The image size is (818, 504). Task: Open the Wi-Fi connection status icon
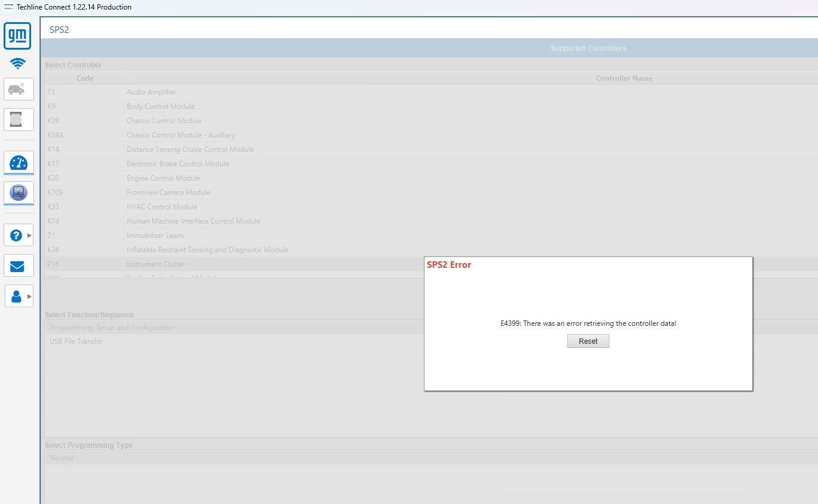pyautogui.click(x=17, y=63)
